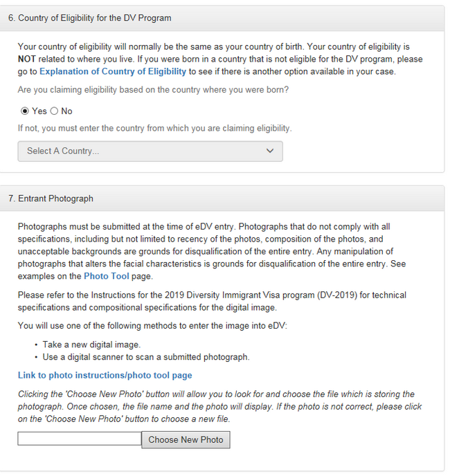Screen dimensions: 450x476
Task: Open Explanation of Country of Eligibility link
Action: point(113,71)
